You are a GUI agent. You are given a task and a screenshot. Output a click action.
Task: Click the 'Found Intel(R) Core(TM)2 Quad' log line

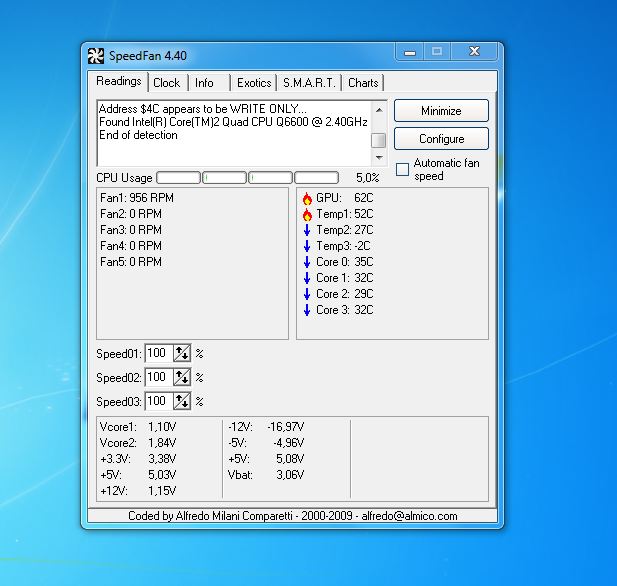tap(233, 122)
